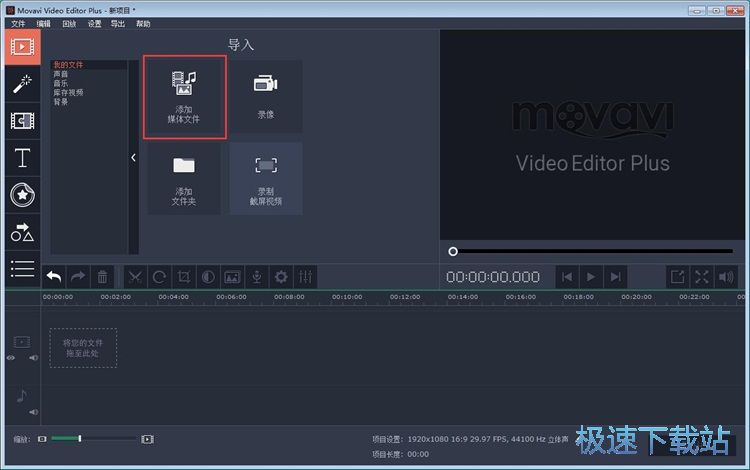
Task: Click the audio track note icon
Action: pyautogui.click(x=22, y=395)
